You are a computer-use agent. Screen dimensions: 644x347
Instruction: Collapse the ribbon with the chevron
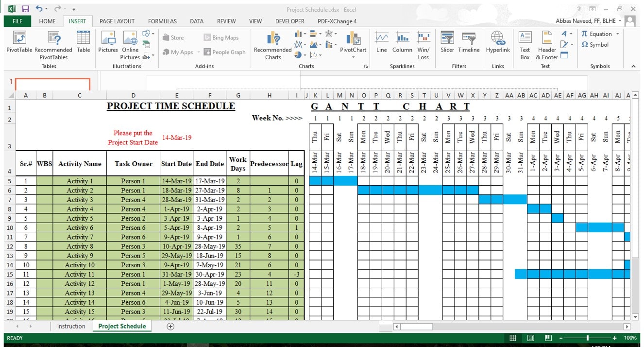(x=634, y=66)
